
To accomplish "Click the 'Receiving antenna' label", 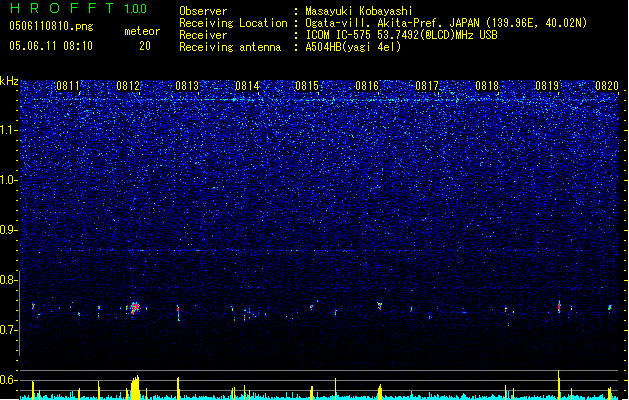I will coord(230,47).
